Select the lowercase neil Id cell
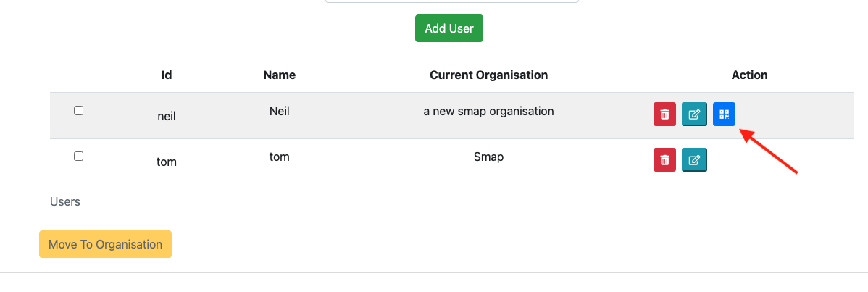This screenshot has width=868, height=292. click(x=167, y=116)
